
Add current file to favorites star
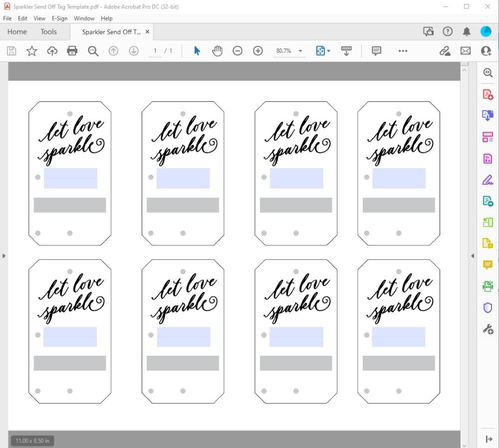[x=31, y=50]
